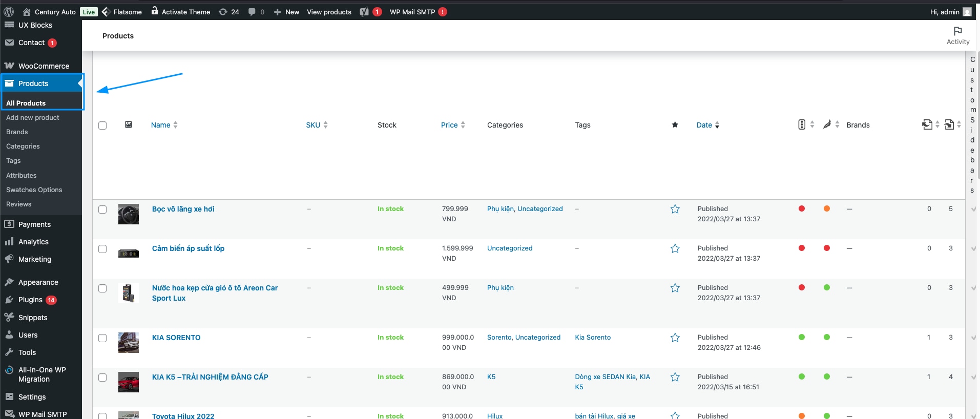Sort by incoming internal links icon
Screen dimensions: 980x419
(949, 124)
